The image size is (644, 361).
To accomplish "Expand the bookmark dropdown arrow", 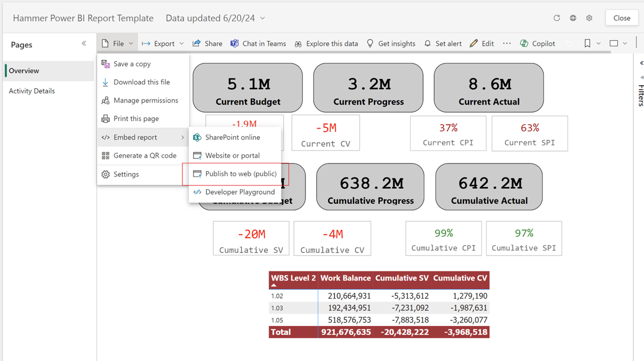I will pos(599,43).
